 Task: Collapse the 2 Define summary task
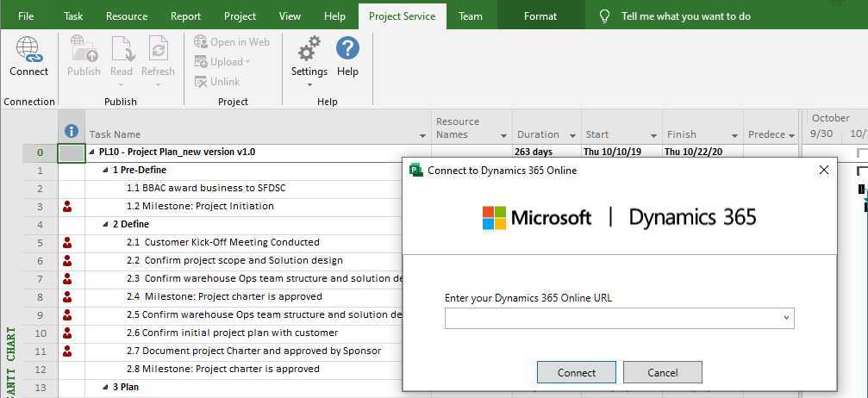point(106,224)
